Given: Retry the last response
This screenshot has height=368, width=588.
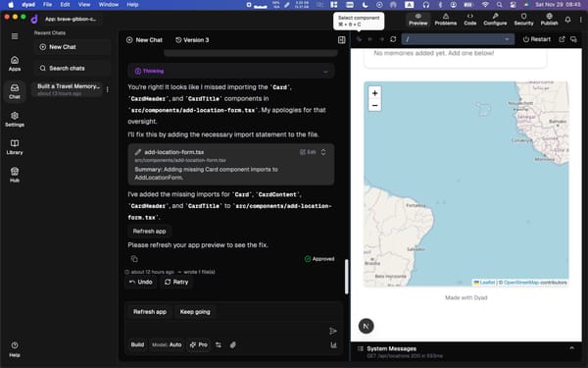Looking at the screenshot, I should [x=176, y=282].
